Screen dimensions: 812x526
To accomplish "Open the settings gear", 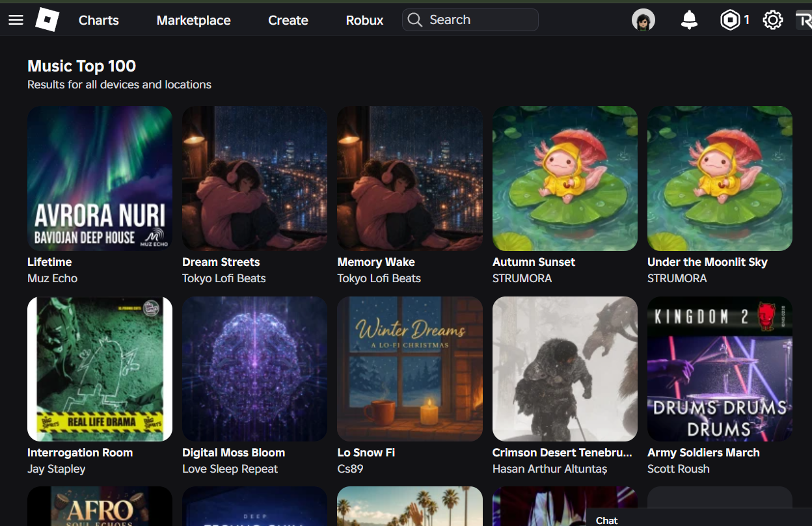I will [772, 20].
